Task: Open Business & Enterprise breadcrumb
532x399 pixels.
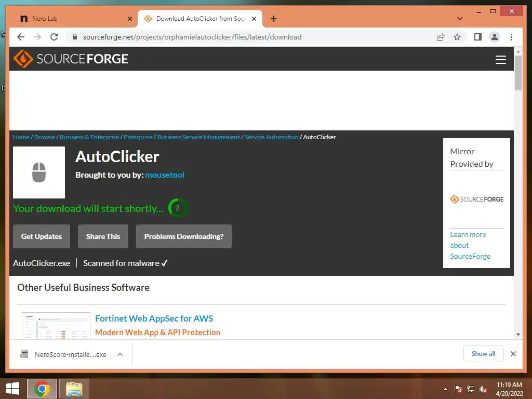Action: tap(89, 137)
